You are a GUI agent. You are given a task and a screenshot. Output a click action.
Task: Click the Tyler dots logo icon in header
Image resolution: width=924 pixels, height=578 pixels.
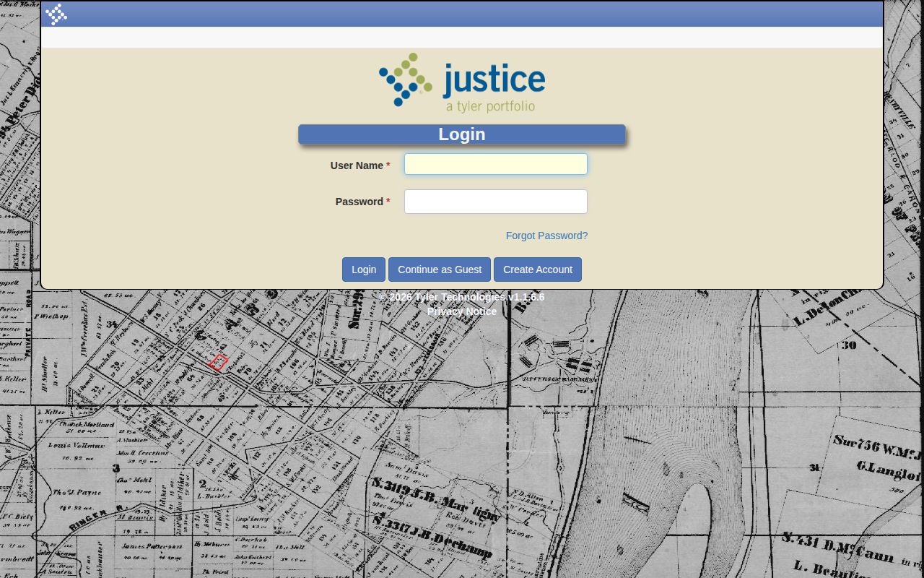(x=56, y=14)
